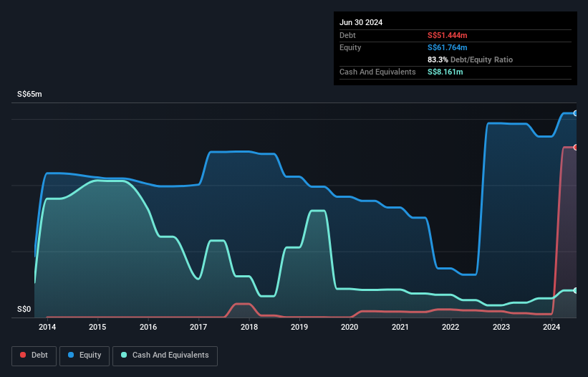This screenshot has height=377, width=588.
Task: Click the 83.3% Debt/Equity Ratio text
Action: pos(470,59)
